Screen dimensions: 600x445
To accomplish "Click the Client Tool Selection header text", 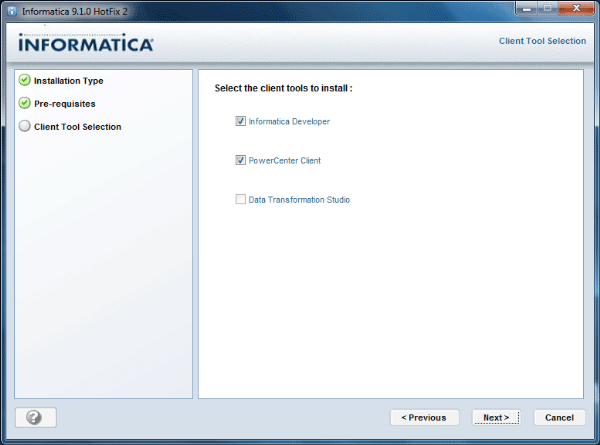I will tap(542, 41).
